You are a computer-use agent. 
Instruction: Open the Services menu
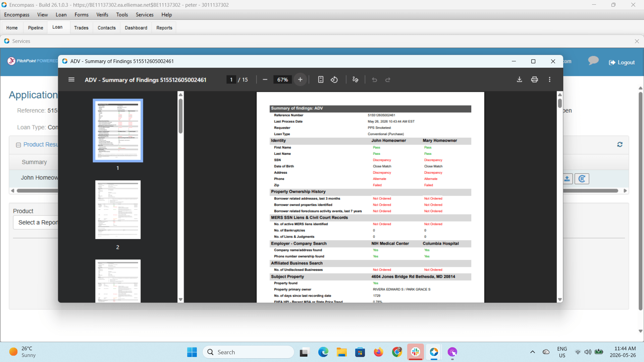145,15
